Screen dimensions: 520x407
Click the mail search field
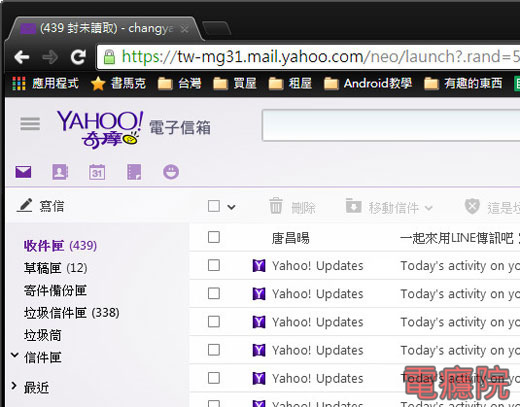point(391,125)
